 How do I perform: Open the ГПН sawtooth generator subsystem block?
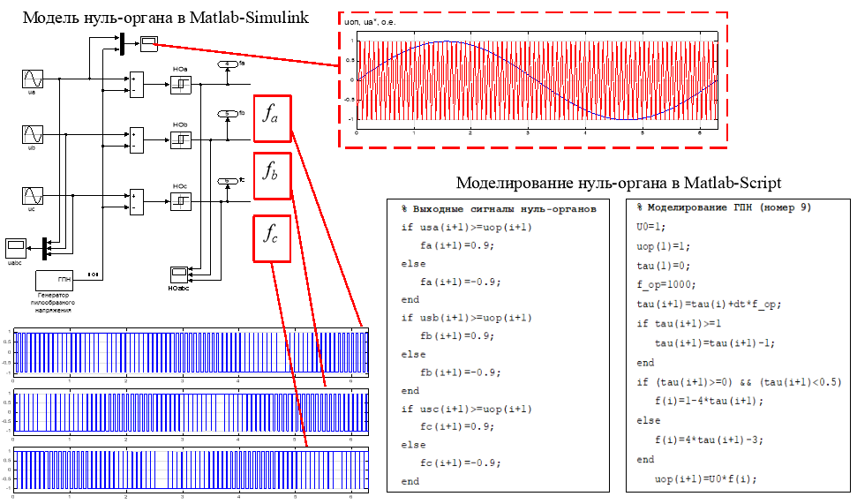coord(54,280)
